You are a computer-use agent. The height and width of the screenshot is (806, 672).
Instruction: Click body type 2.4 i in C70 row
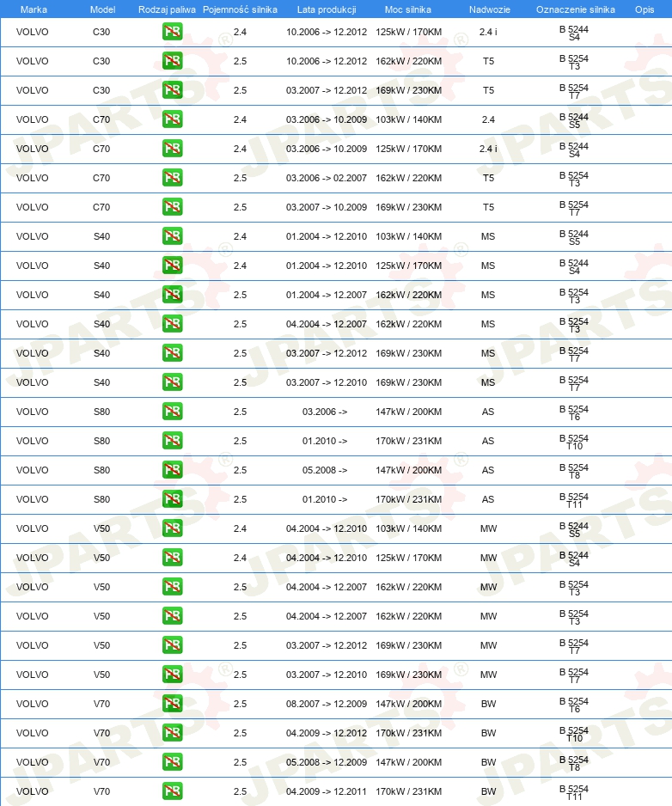click(488, 149)
